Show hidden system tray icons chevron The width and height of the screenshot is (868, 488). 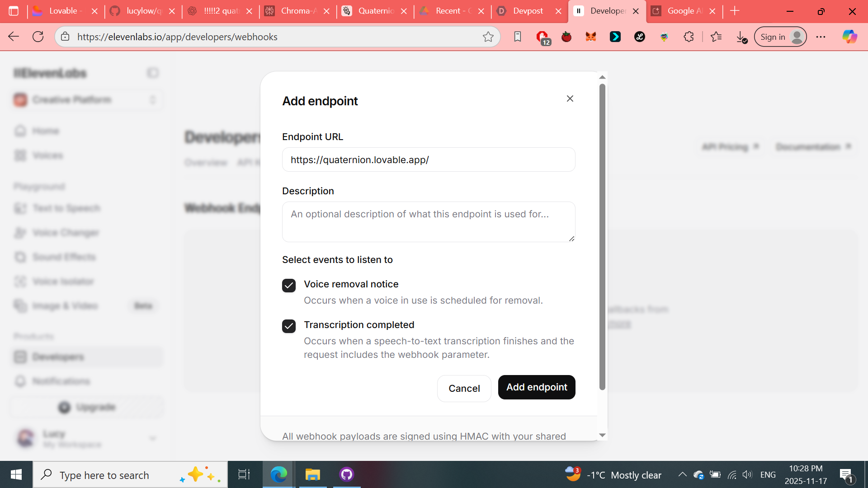[x=682, y=474]
